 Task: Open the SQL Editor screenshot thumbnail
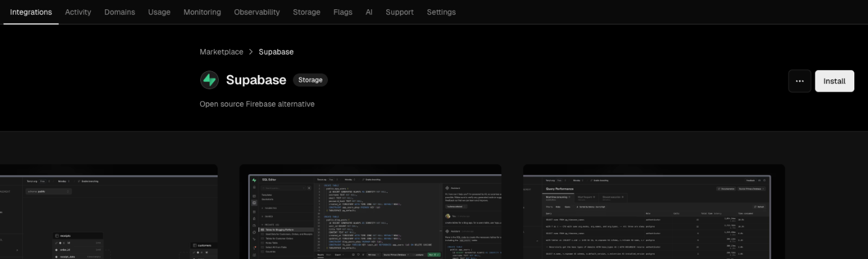(371, 212)
